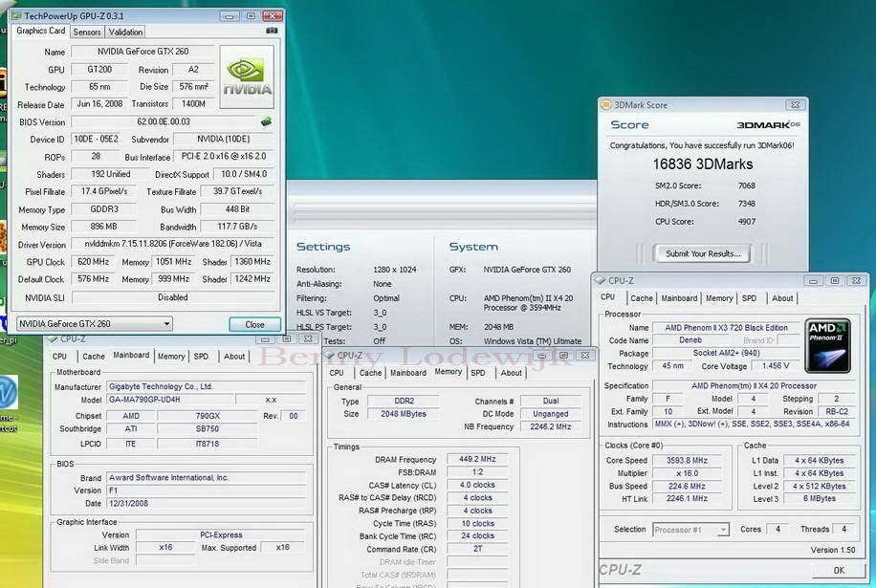
Task: Click the Memory Size value 896 MB
Action: point(104,227)
